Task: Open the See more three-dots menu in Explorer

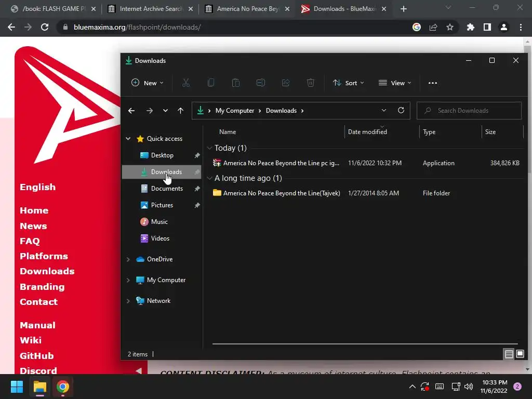Action: click(x=433, y=83)
